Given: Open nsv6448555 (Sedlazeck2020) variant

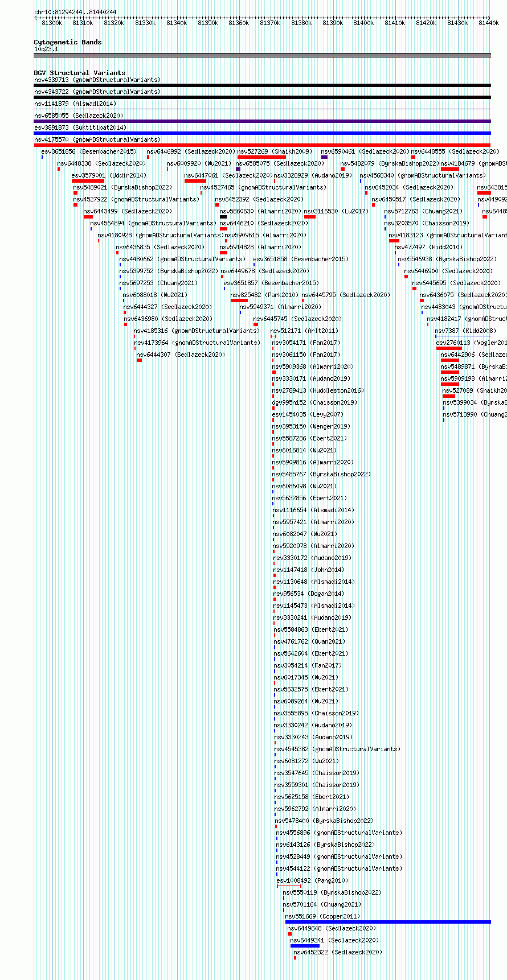Looking at the screenshot, I should tap(455, 151).
